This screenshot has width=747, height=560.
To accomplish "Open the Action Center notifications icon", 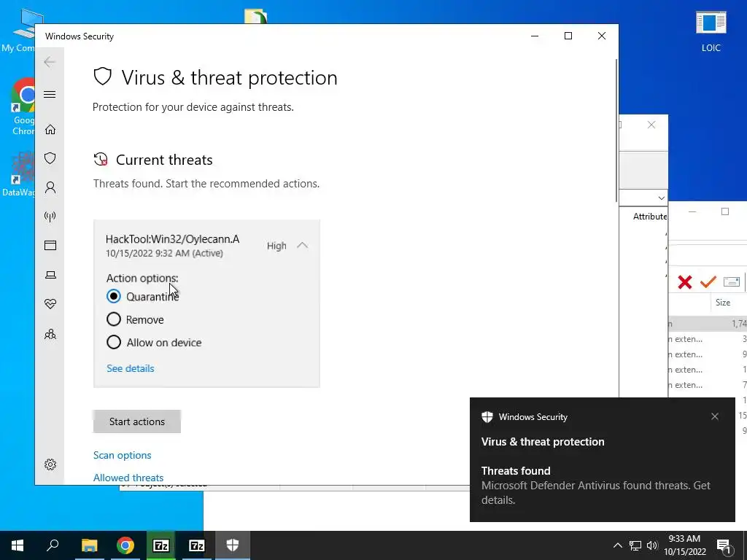I will [724, 545].
